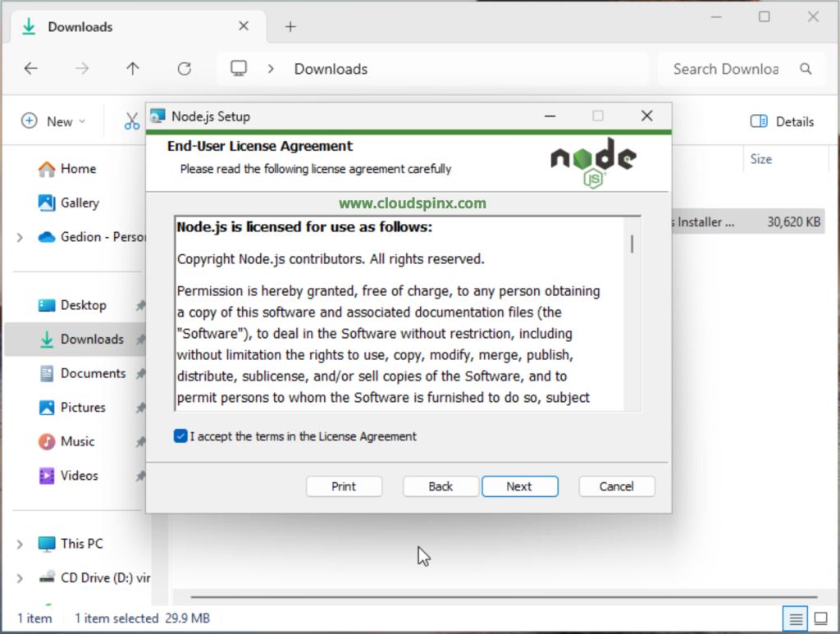
Task: Open Gallery in the sidebar
Action: [79, 203]
